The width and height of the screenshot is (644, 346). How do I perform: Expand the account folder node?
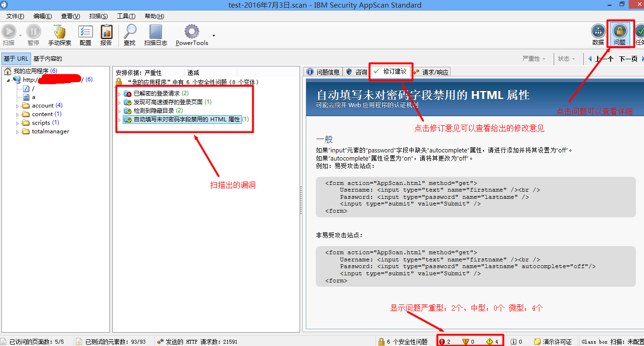pyautogui.click(x=18, y=106)
